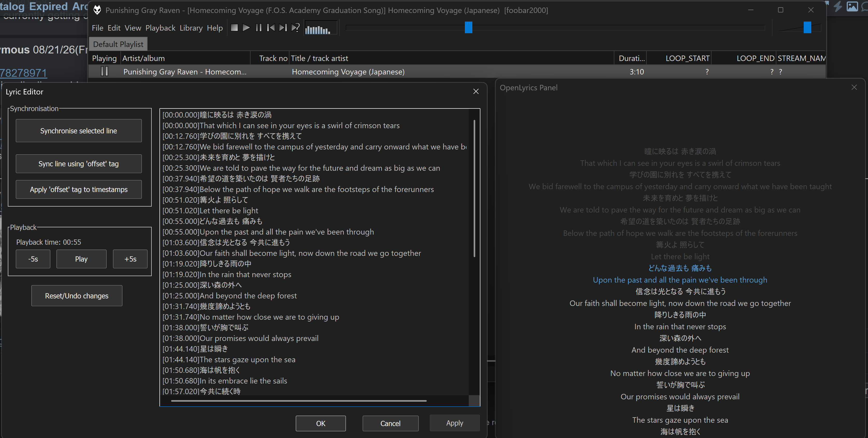The height and width of the screenshot is (438, 868).
Task: Click the volume slider handle
Action: (807, 27)
